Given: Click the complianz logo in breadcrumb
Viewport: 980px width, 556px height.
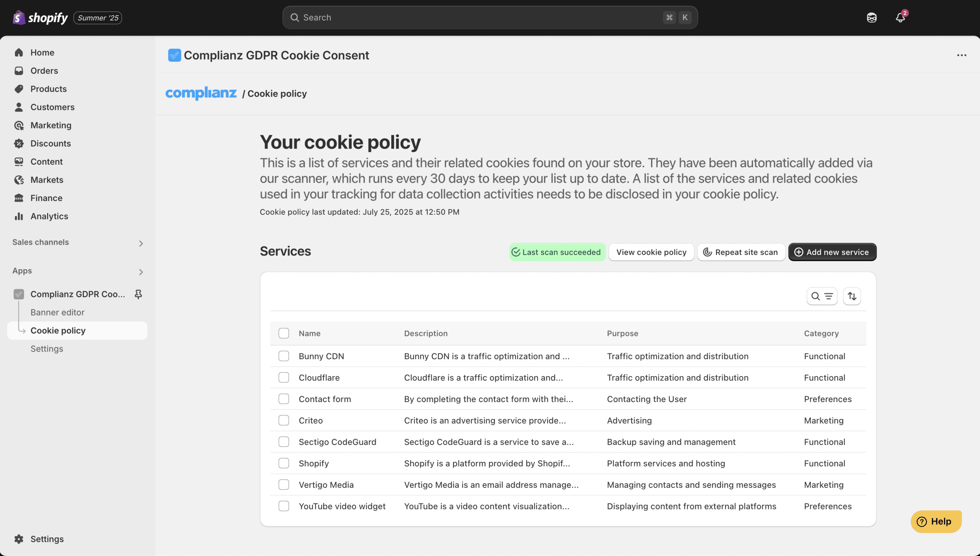Looking at the screenshot, I should tap(201, 93).
